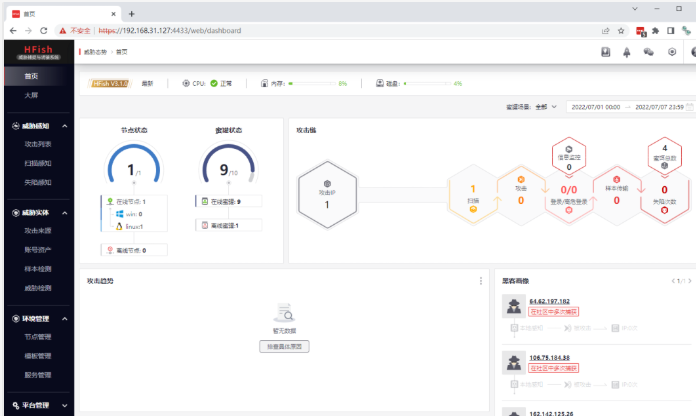
Task: Open 攻击来源 in the sidebar
Action: (38, 231)
